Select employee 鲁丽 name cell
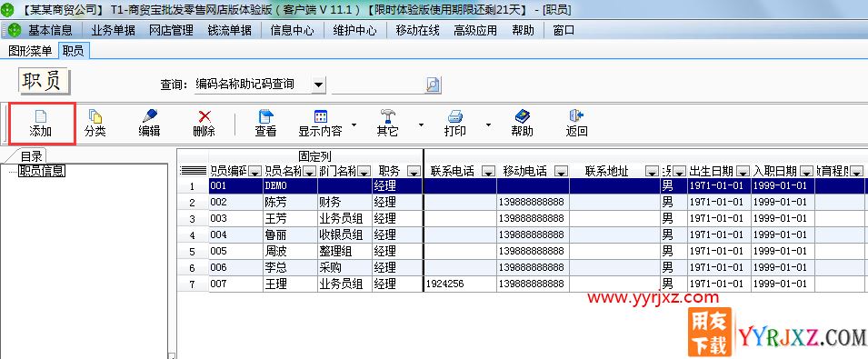 coord(290,235)
